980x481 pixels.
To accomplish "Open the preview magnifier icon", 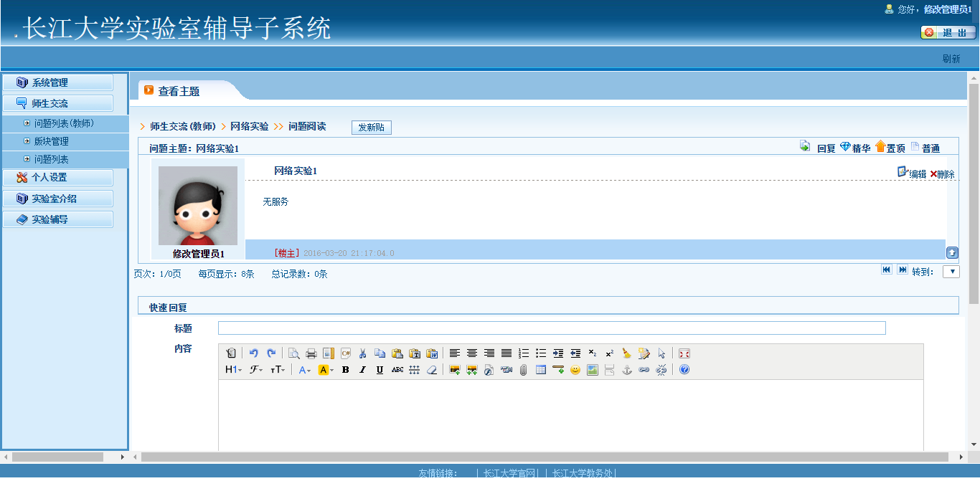I will coord(293,353).
